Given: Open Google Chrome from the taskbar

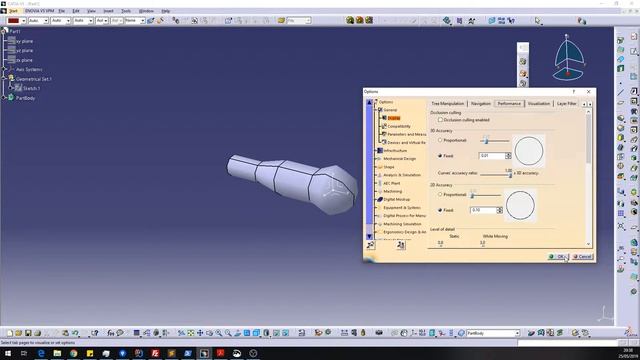Looking at the screenshot, I should pos(73,353).
